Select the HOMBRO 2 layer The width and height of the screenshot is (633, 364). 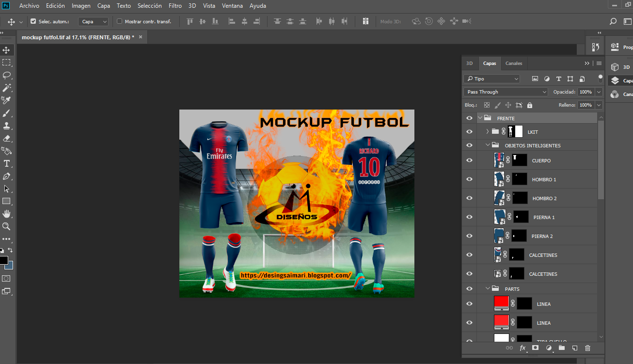click(x=544, y=198)
